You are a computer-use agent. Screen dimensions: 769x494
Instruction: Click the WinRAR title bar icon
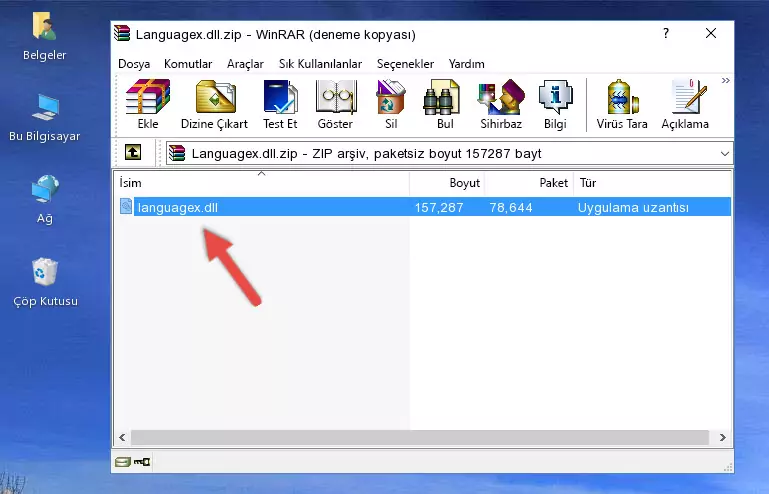pyautogui.click(x=122, y=34)
